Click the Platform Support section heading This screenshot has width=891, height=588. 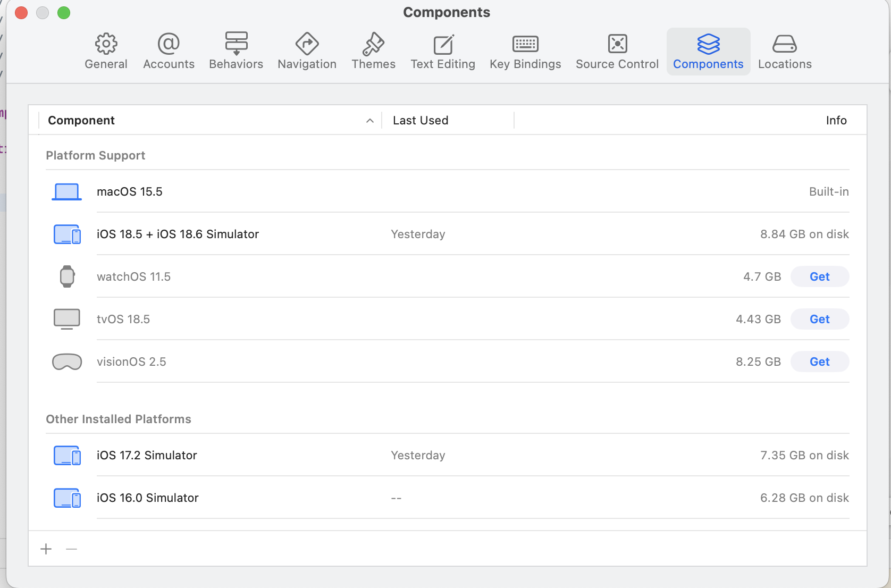[96, 155]
